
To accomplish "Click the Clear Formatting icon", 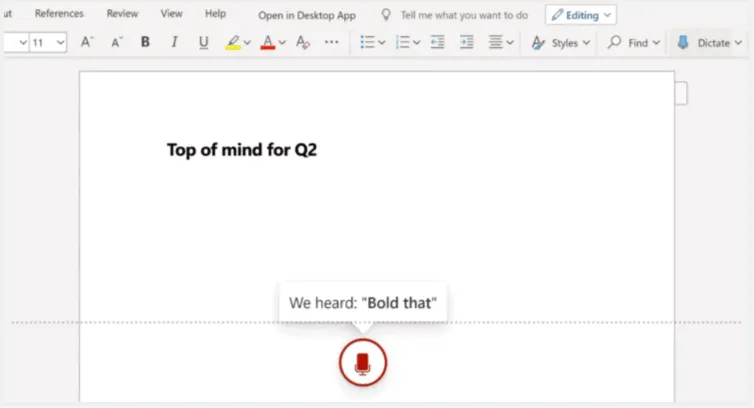I will (304, 43).
